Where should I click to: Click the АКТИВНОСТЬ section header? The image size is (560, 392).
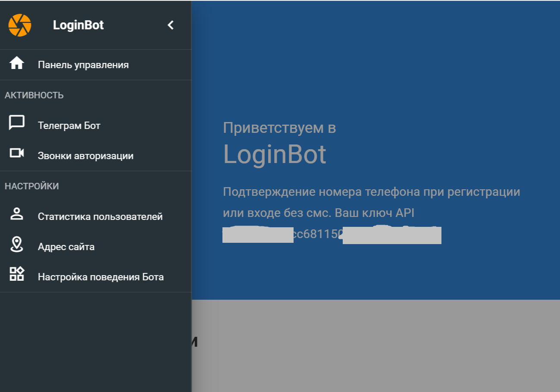pyautogui.click(x=34, y=95)
